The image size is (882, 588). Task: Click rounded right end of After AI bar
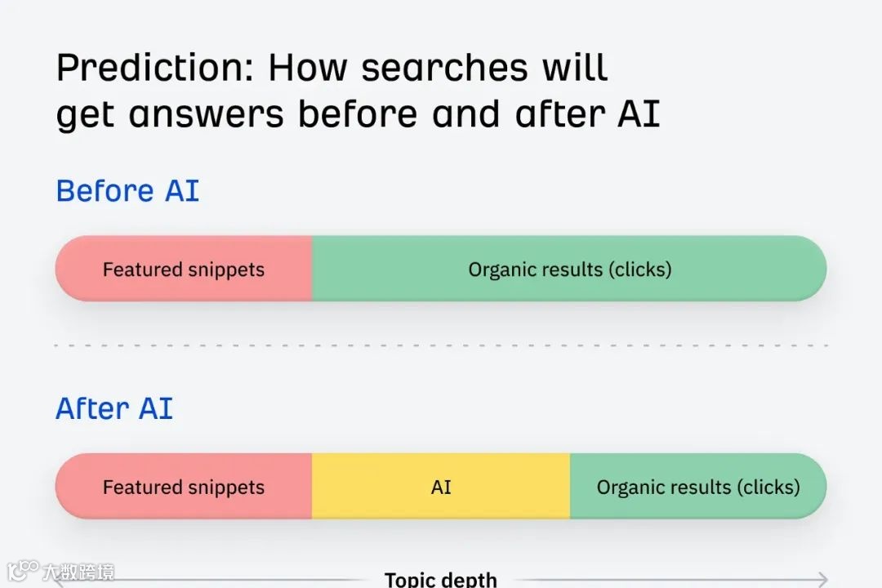click(814, 487)
